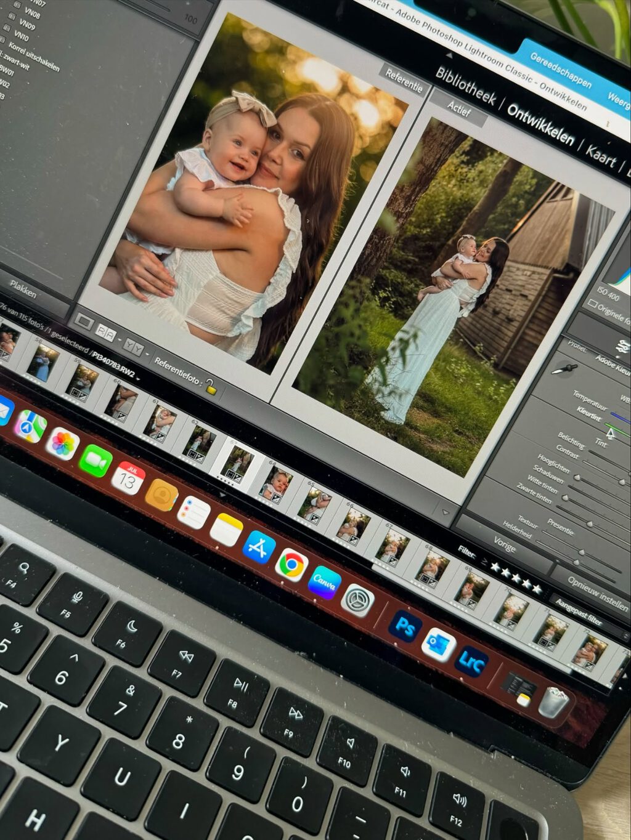Open Calendar showing 13 in Dock

point(128,477)
